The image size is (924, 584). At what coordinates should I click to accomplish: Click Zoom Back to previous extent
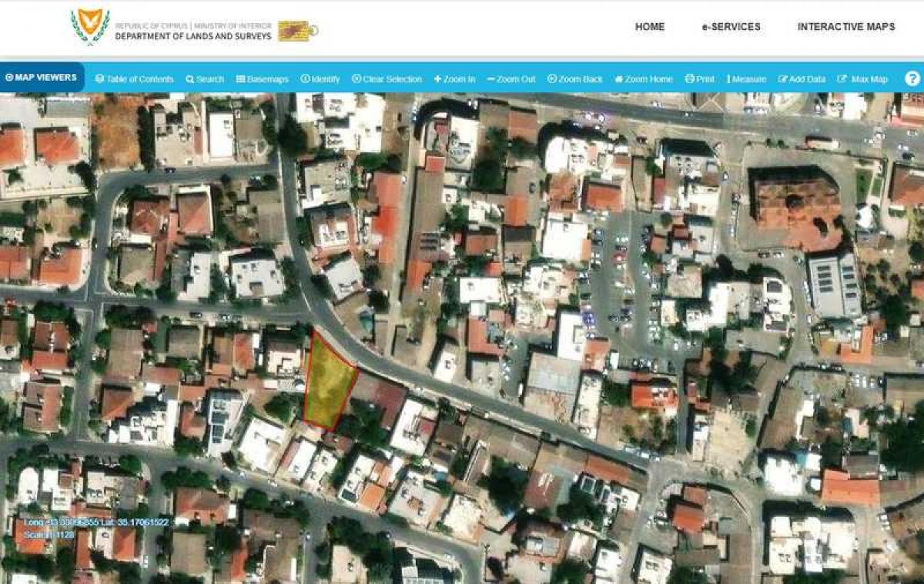click(576, 78)
